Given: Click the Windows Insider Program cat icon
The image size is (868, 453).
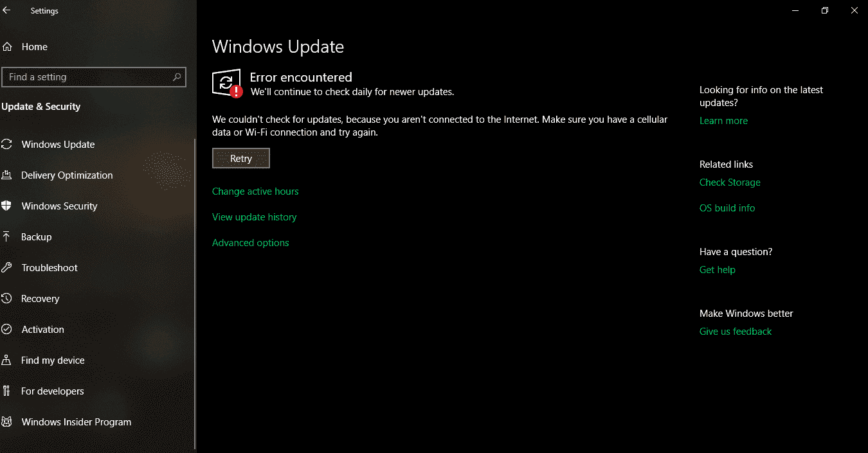Looking at the screenshot, I should click(7, 422).
